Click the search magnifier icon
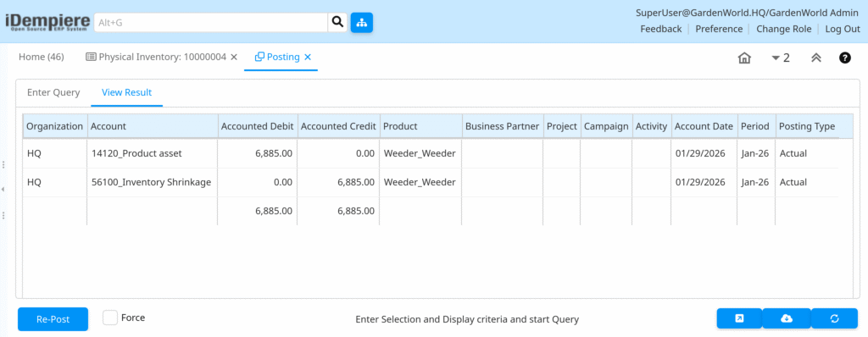The image size is (868, 337). coord(337,23)
